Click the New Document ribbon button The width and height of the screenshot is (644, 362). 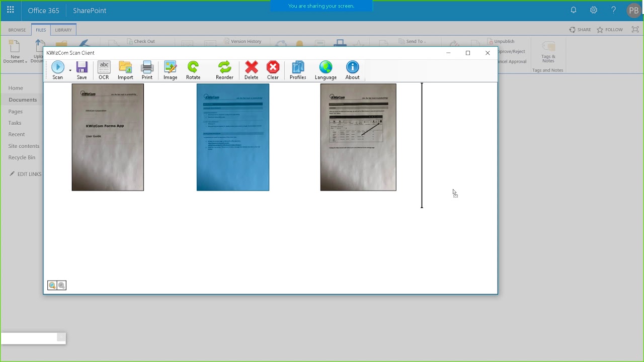[15, 51]
